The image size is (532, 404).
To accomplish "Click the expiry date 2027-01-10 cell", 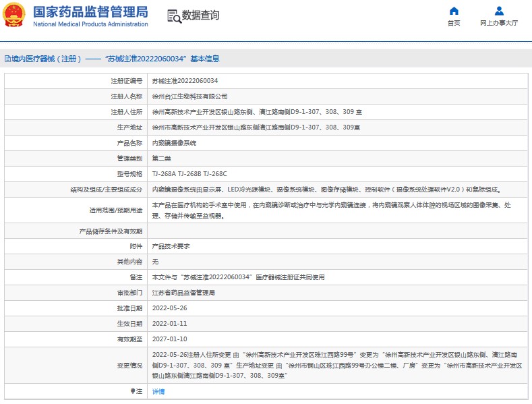I will [169, 339].
